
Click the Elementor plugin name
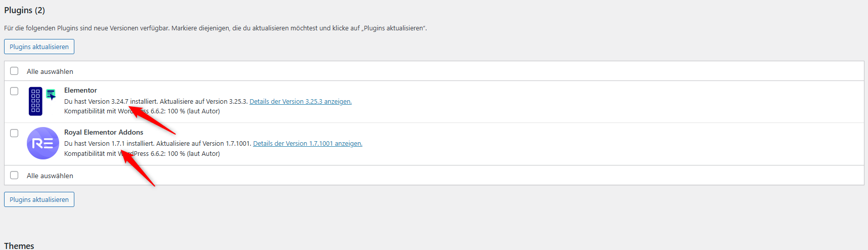pyautogui.click(x=80, y=90)
